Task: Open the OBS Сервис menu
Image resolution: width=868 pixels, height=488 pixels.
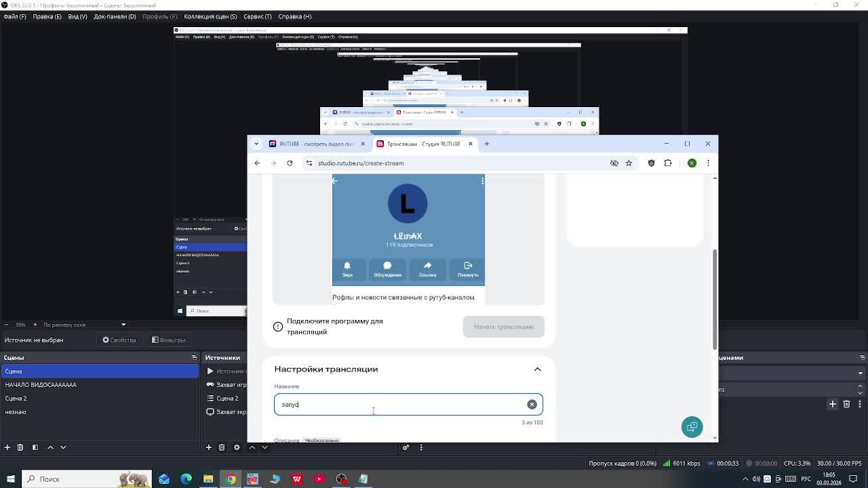Action: [257, 16]
